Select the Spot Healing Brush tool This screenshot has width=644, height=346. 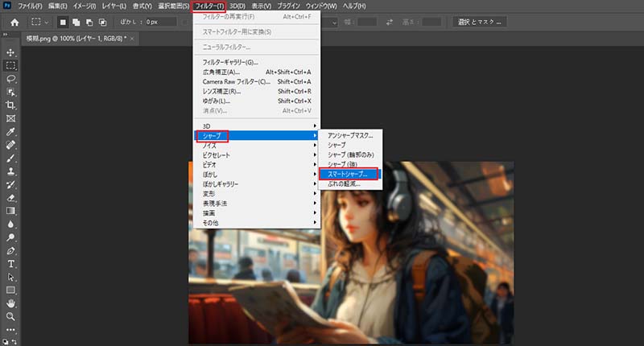click(x=10, y=145)
